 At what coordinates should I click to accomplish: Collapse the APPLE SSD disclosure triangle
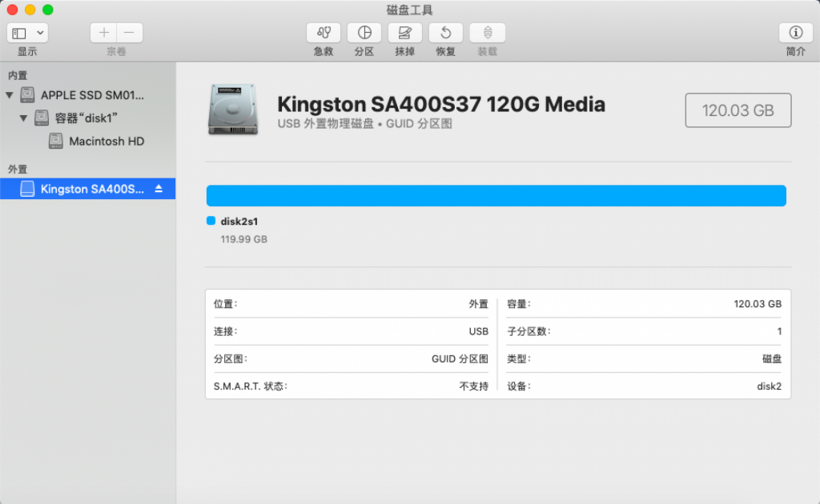click(10, 95)
